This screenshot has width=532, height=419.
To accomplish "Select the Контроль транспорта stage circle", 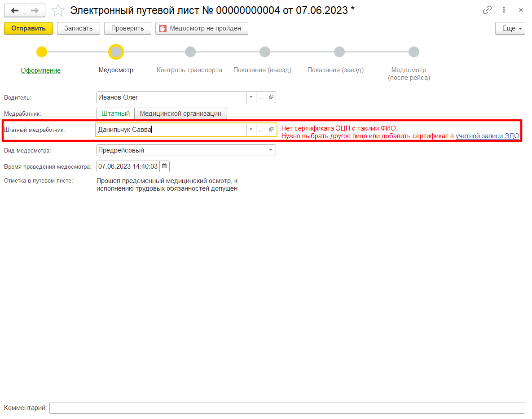I will click(190, 52).
